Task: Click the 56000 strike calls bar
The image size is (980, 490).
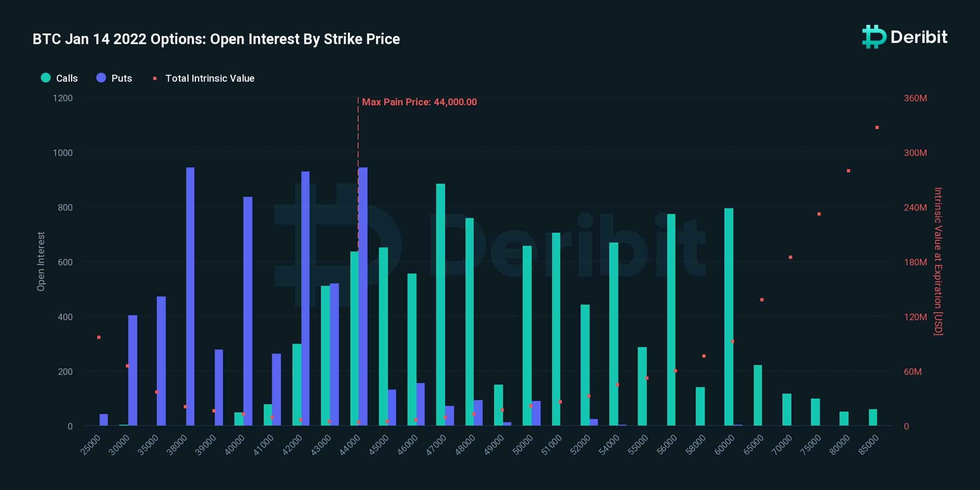Action: (x=671, y=320)
